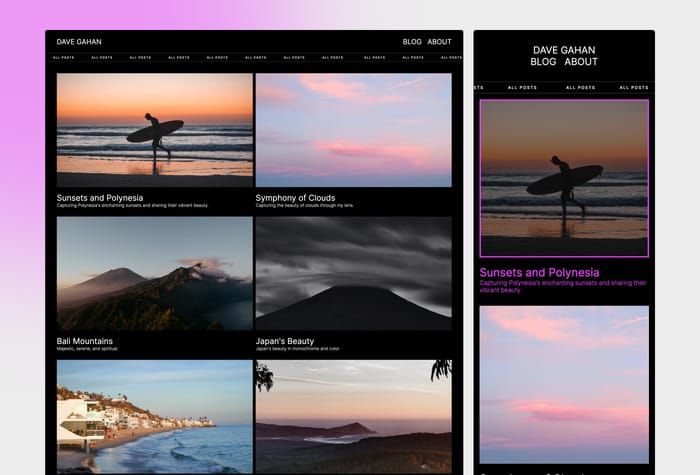This screenshot has width=700, height=475.
Task: Open pink clouds photo in desktop grid
Action: pyautogui.click(x=354, y=130)
